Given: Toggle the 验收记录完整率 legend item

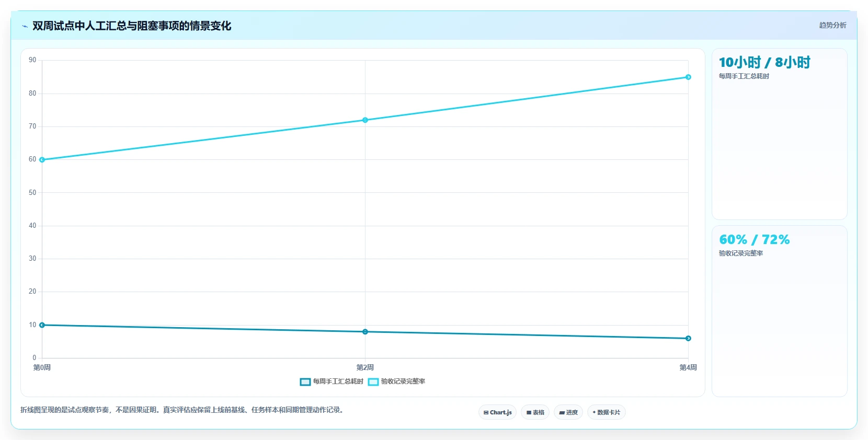Looking at the screenshot, I should (396, 381).
